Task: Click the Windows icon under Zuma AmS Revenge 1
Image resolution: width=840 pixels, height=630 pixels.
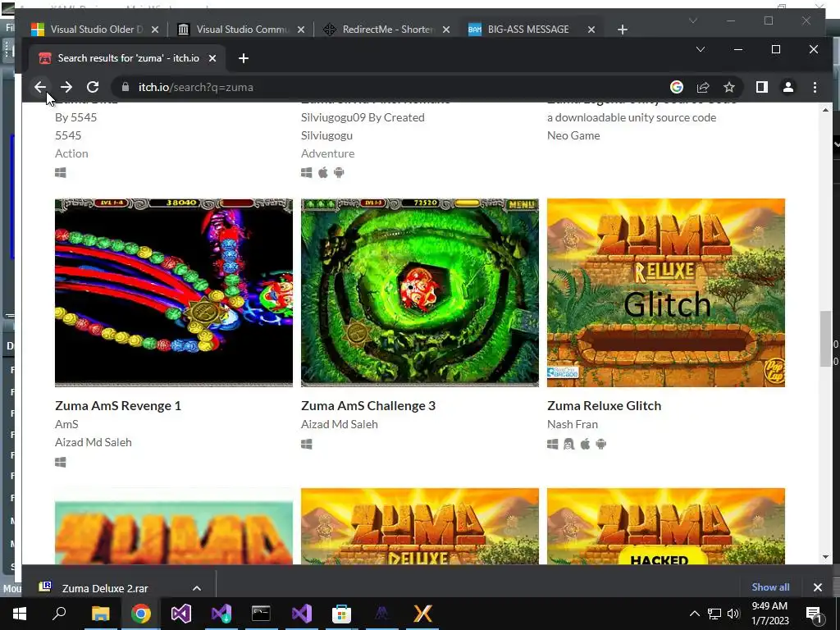Action: 61,462
